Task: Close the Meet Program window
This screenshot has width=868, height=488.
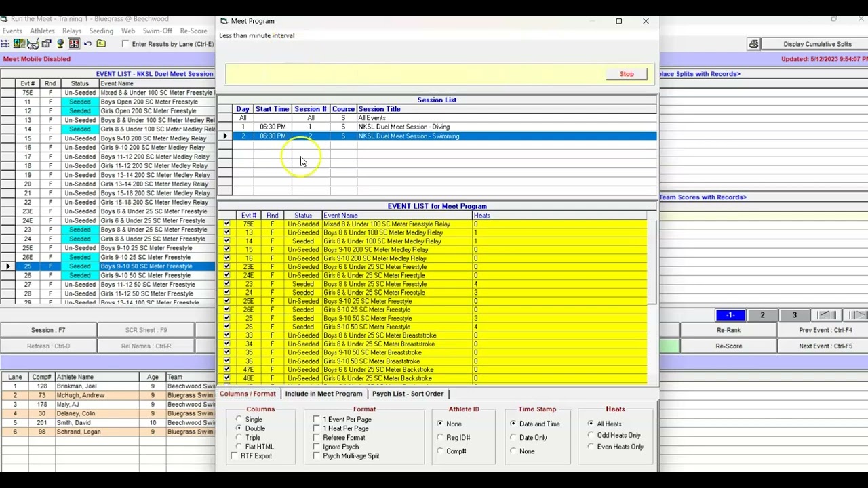Action: 646,21
